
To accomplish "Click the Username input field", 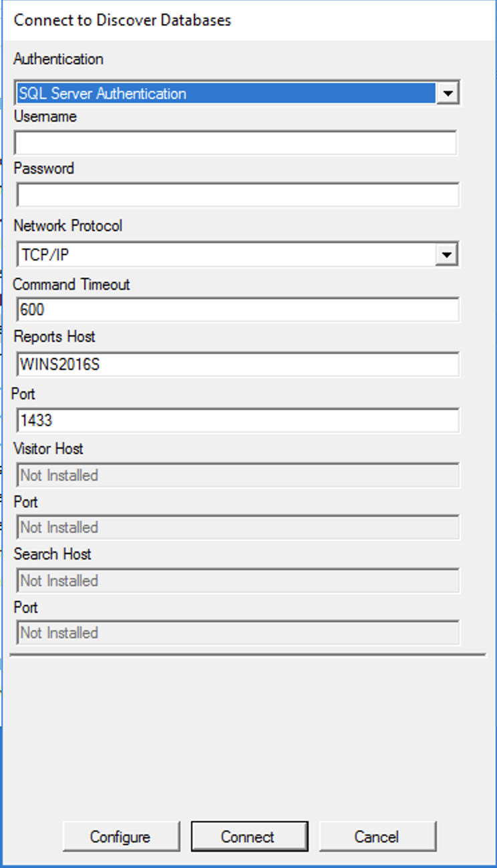I will coord(235,143).
